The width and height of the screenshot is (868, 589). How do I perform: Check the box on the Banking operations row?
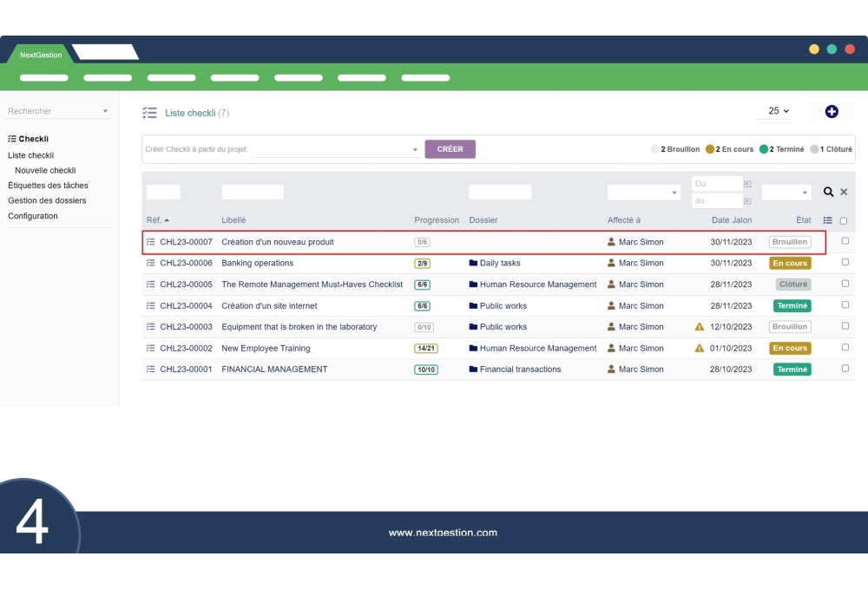pos(844,263)
